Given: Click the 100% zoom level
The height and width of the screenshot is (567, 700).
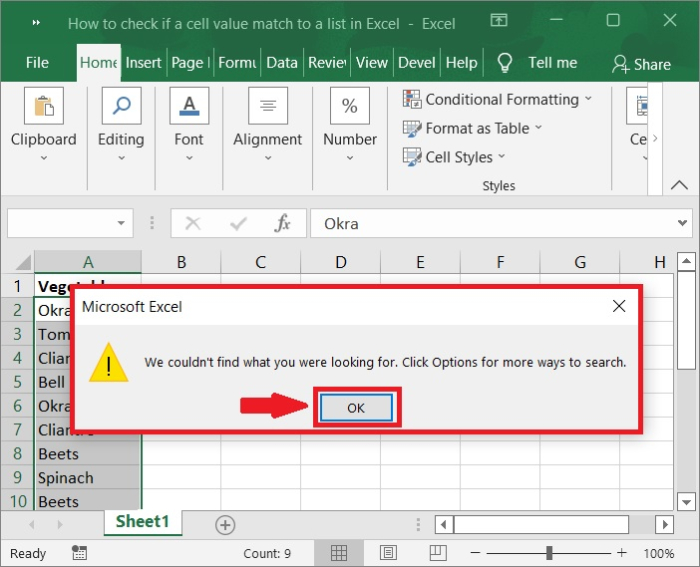Looking at the screenshot, I should 658,554.
